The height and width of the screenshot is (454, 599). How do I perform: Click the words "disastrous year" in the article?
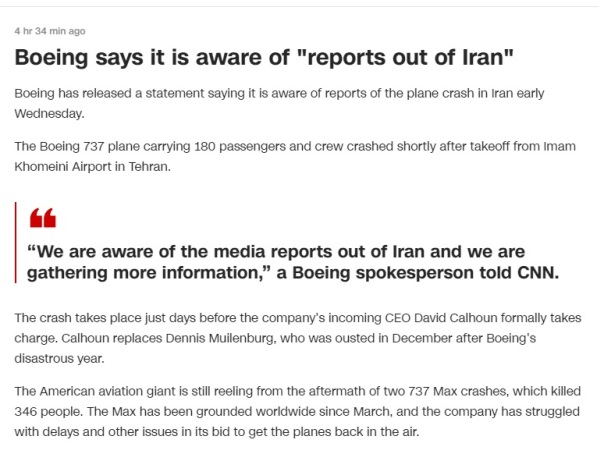(x=59, y=358)
